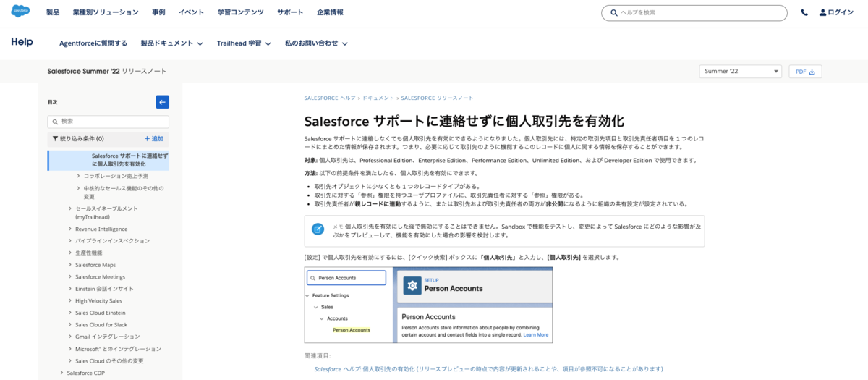Expand the 製品ドキュメント dropdown
The image size is (868, 380).
172,43
